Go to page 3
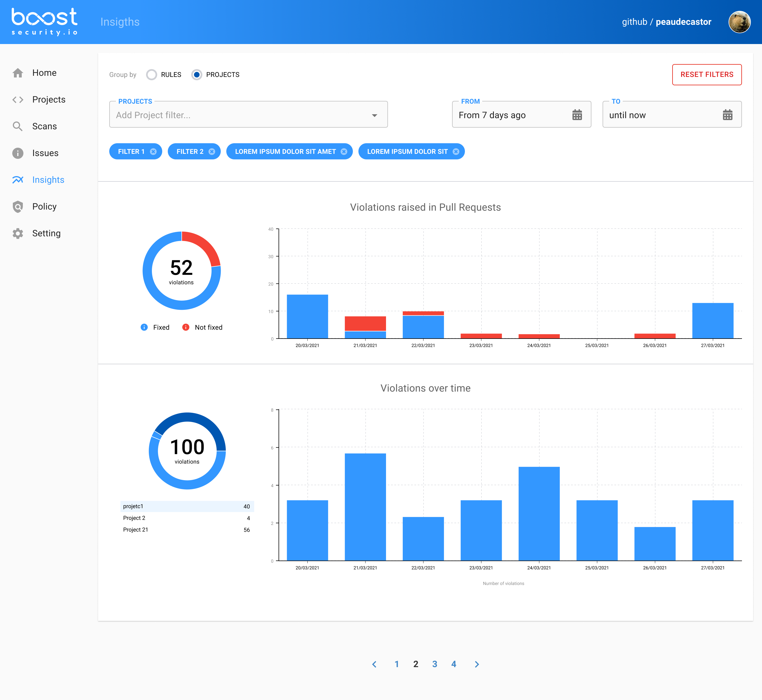762x700 pixels. (435, 664)
